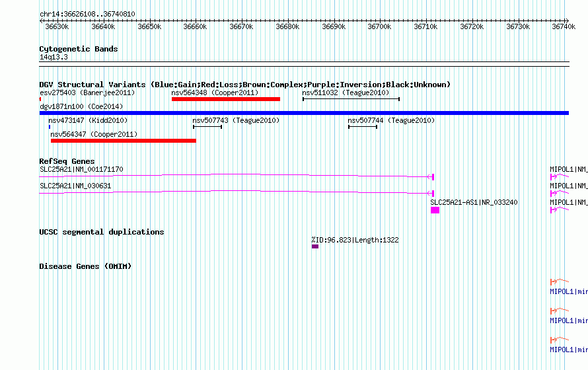Image resolution: width=588 pixels, height=370 pixels.
Task: Click the first magenta MIPOL1 transcript glyph
Action: 560,176
